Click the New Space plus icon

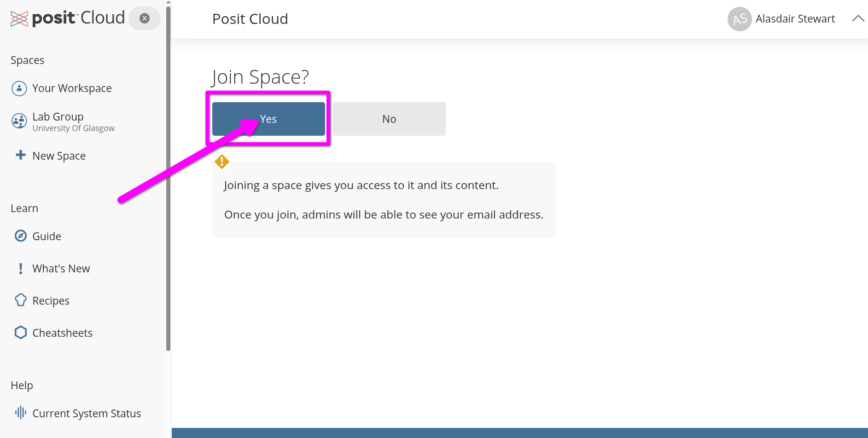[21, 155]
